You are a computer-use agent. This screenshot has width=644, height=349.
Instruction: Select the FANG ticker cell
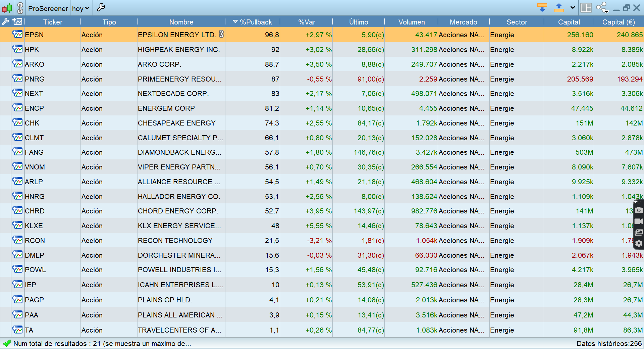click(x=52, y=152)
